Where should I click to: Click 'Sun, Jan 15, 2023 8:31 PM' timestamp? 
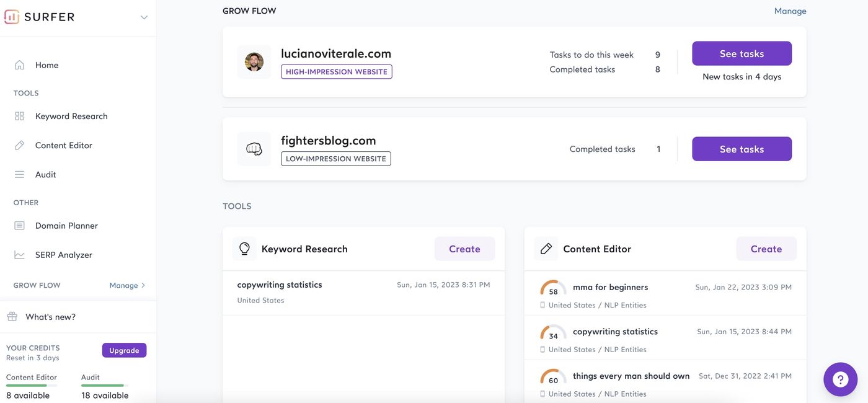pyautogui.click(x=443, y=285)
